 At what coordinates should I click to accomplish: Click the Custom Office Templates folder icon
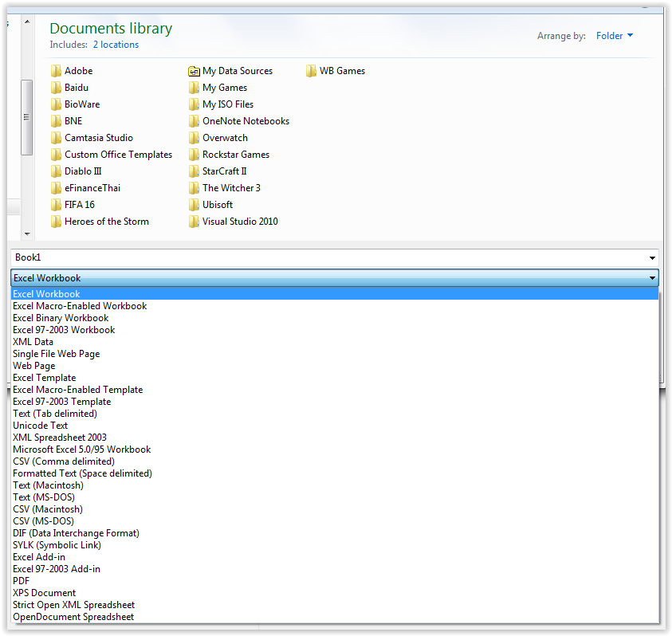coord(56,155)
